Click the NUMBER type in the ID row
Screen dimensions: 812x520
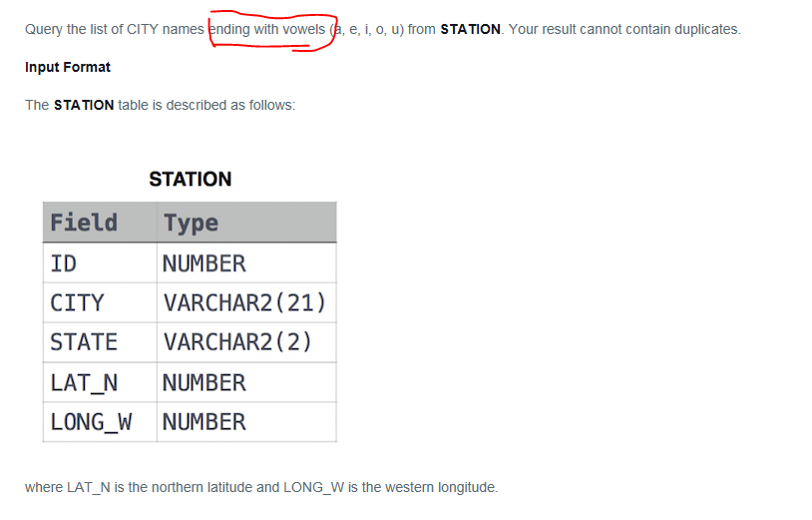246,263
